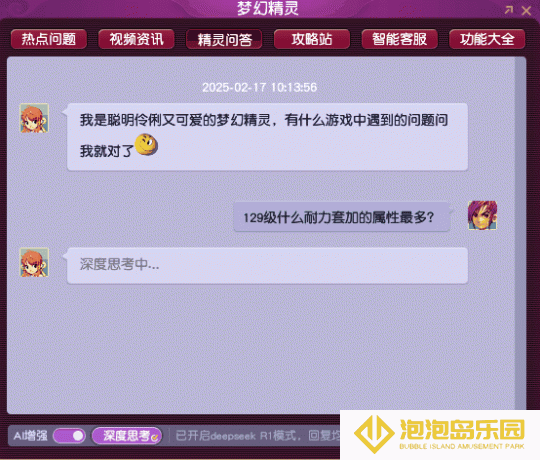Click the pop-out arrow icon in title bar
The image size is (540, 460).
point(509,10)
